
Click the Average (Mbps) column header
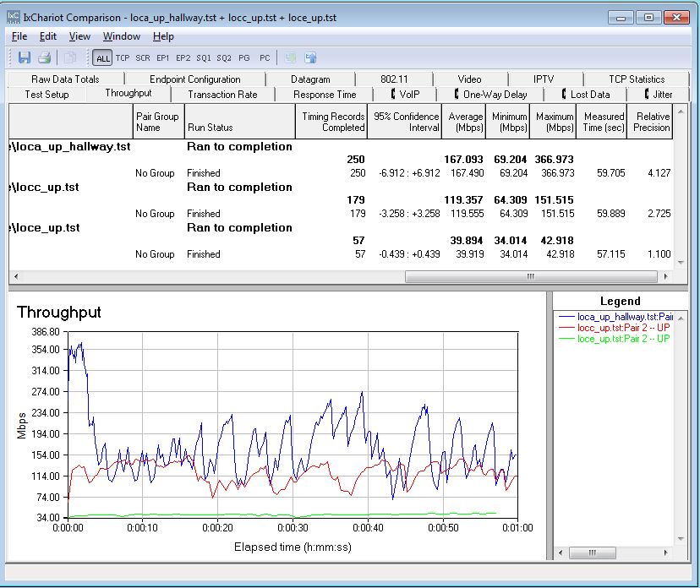point(463,122)
